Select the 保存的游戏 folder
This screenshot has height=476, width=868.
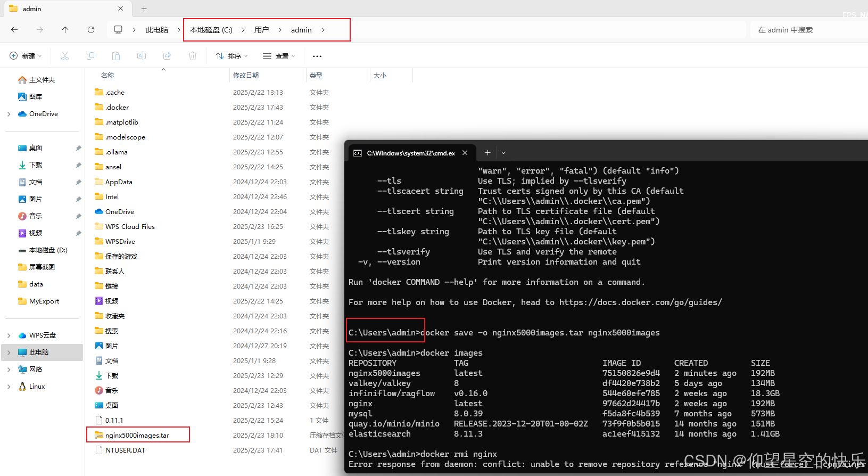click(x=121, y=257)
